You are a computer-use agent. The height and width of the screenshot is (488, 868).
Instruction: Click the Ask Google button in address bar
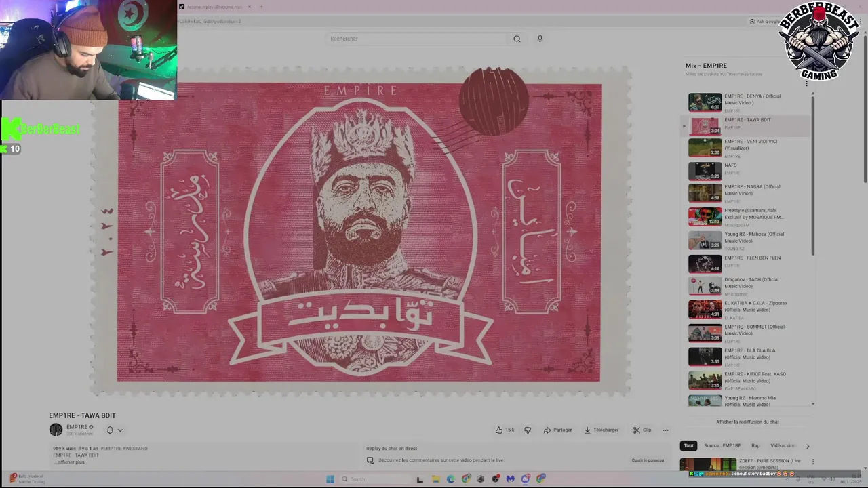(x=765, y=21)
